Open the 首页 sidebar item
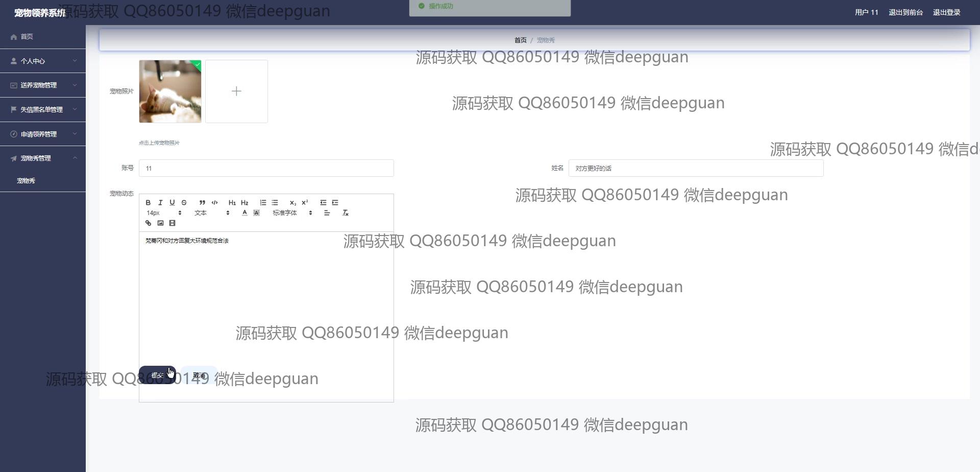The height and width of the screenshot is (472, 980). point(43,37)
